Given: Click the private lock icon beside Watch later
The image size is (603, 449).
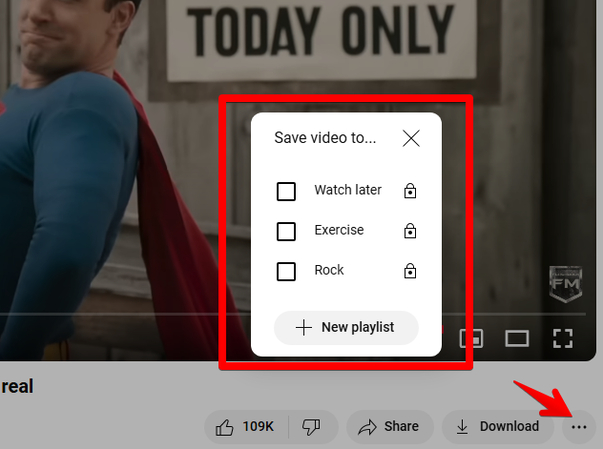Looking at the screenshot, I should (410, 190).
